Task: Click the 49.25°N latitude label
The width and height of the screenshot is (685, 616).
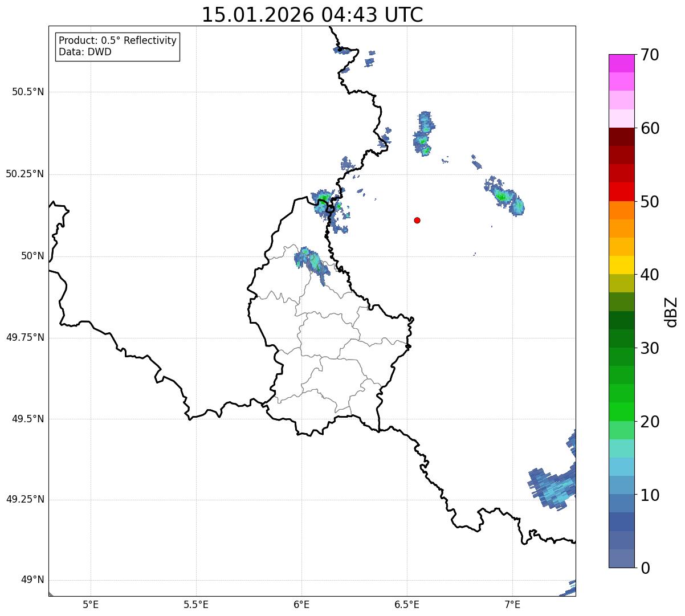Action: (x=25, y=500)
